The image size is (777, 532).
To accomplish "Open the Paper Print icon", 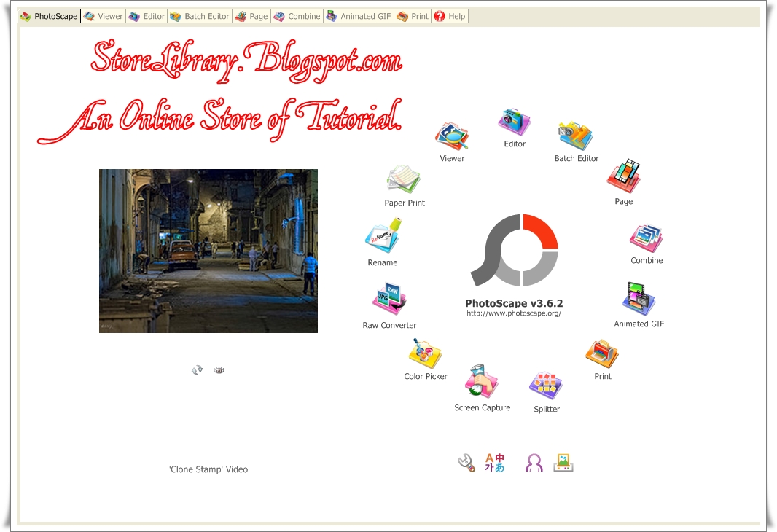I will click(405, 180).
